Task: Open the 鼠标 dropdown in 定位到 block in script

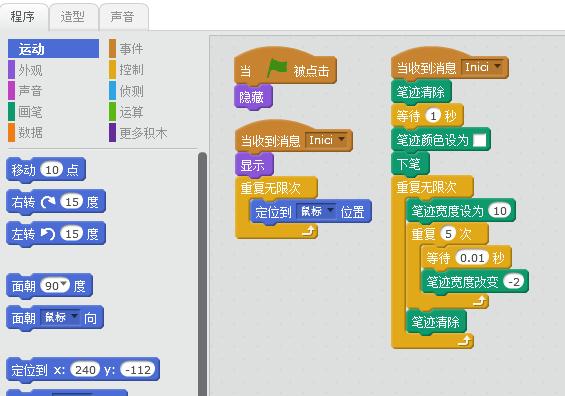Action: coord(316,212)
